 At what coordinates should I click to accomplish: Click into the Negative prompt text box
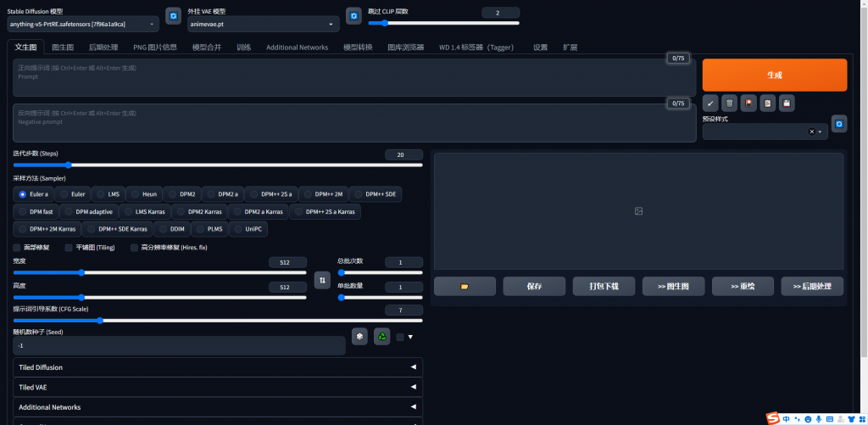354,122
